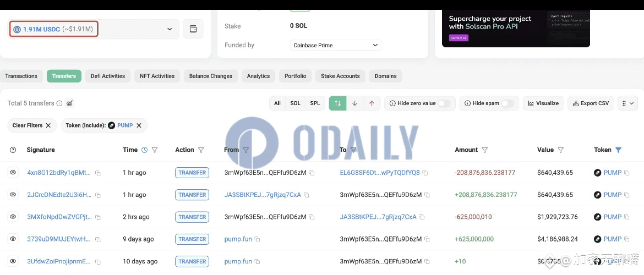644x275 pixels.
Task: Filter transfers by SPL
Action: [x=315, y=103]
